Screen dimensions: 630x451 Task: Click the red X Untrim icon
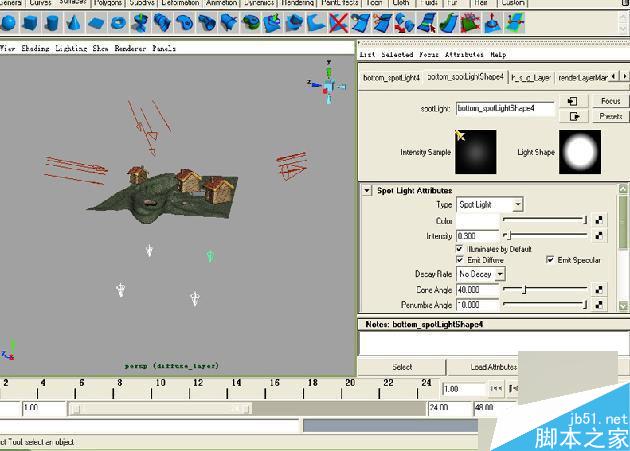[x=338, y=23]
